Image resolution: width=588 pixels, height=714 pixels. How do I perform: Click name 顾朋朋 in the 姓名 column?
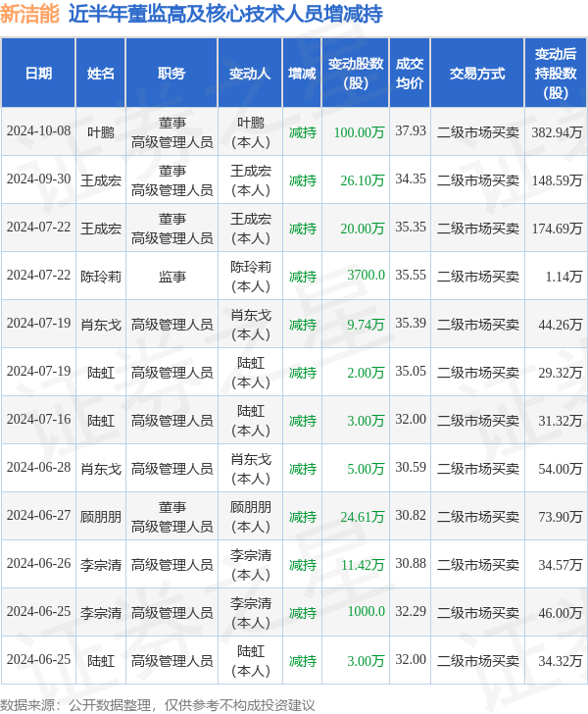tap(101, 517)
